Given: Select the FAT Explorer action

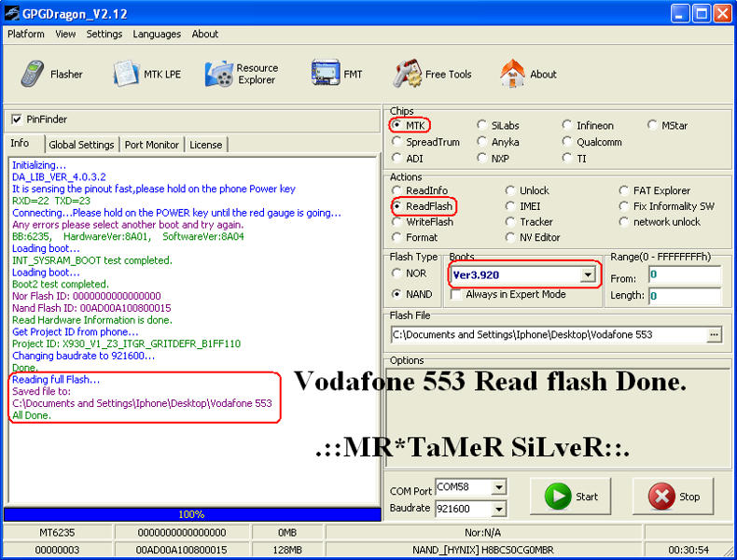Looking at the screenshot, I should point(624,190).
